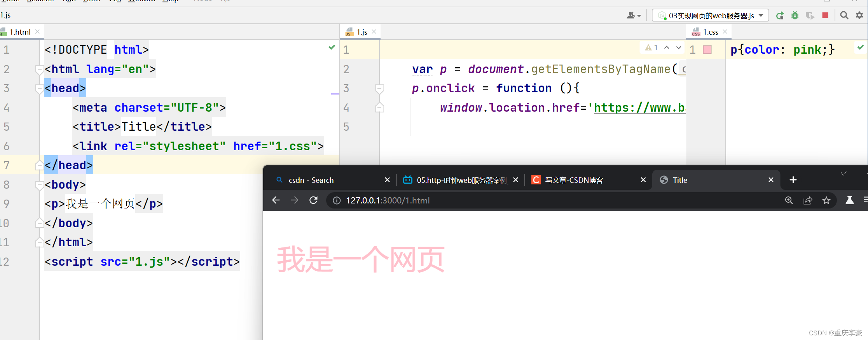Click the browser Back arrow
The height and width of the screenshot is (340, 868).
pyautogui.click(x=276, y=200)
